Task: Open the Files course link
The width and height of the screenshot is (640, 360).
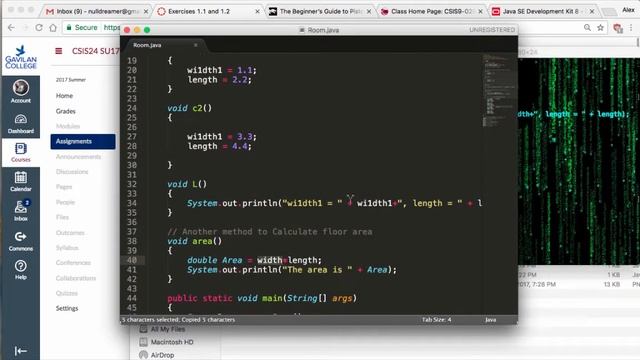Action: (x=62, y=217)
